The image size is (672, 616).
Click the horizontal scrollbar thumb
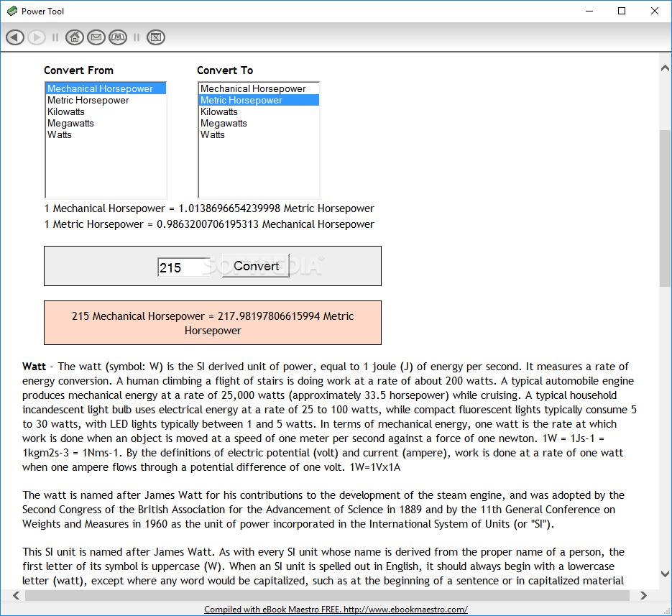point(327,595)
